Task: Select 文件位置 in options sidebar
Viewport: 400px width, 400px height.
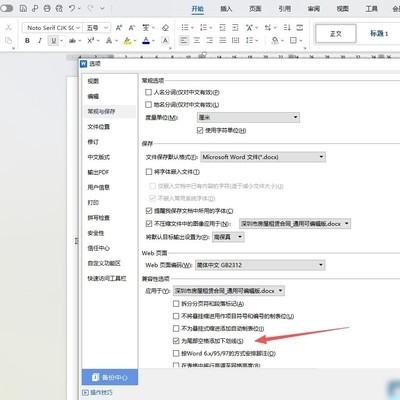Action: [98, 127]
